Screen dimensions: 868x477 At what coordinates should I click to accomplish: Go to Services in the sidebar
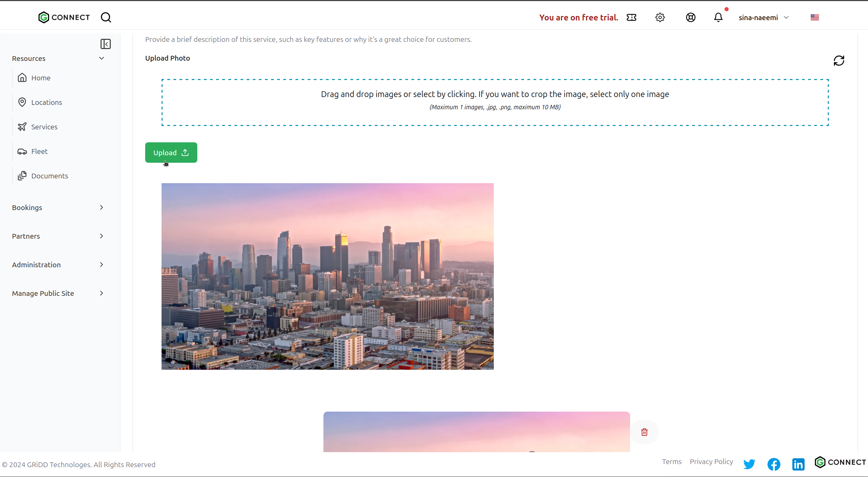(44, 127)
